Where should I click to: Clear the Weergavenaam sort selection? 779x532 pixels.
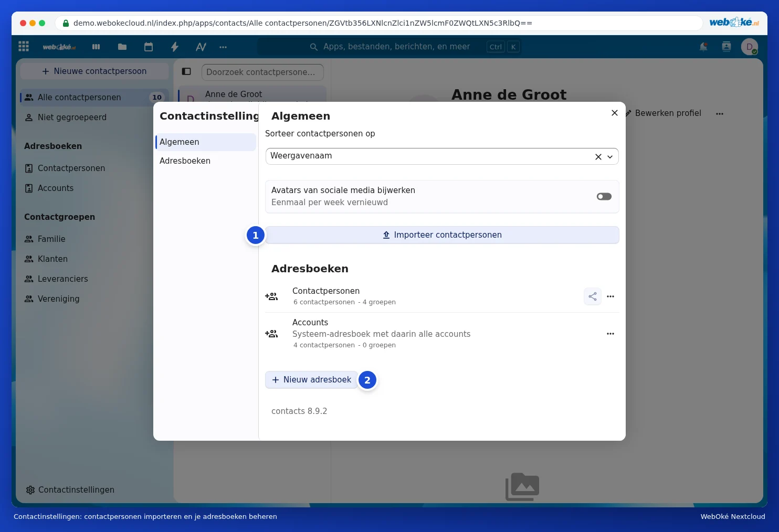598,157
